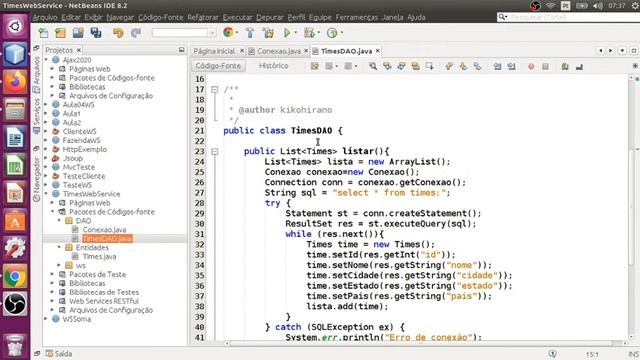This screenshot has width=640, height=360.
Task: Click the Find Previous Occurrence icon
Action: tap(387, 66)
